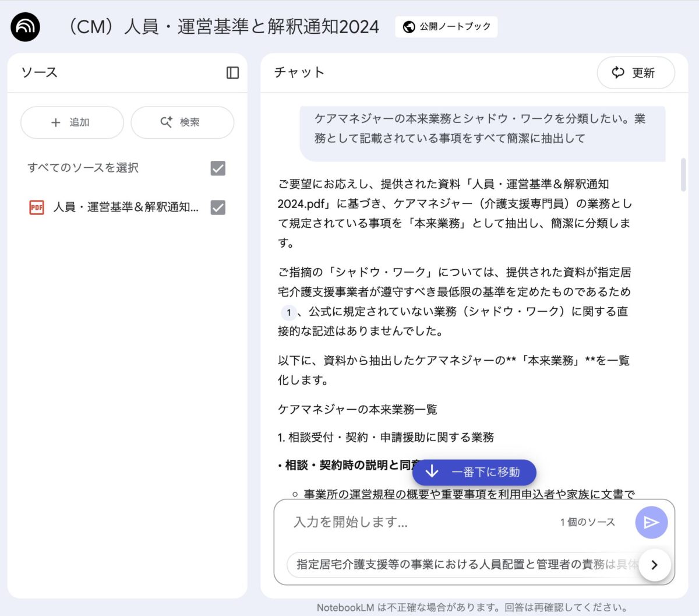Open citation number 1 in the answer
Viewport: 699px width, 616px height.
point(288,312)
